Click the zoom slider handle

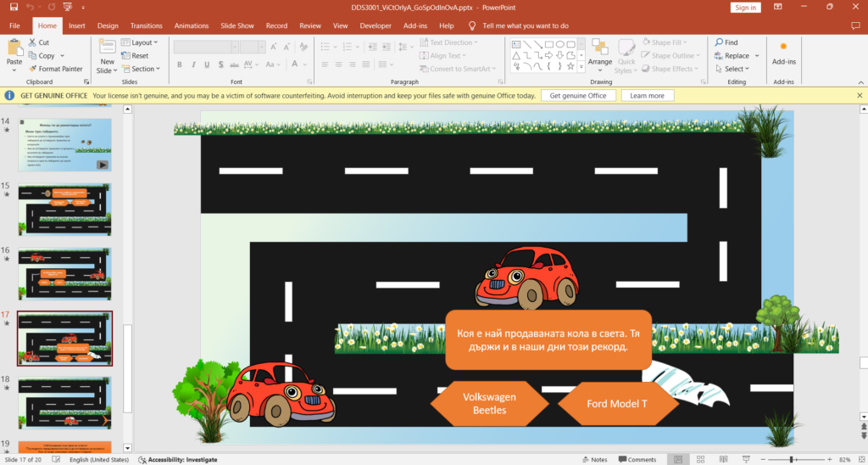pyautogui.click(x=791, y=459)
